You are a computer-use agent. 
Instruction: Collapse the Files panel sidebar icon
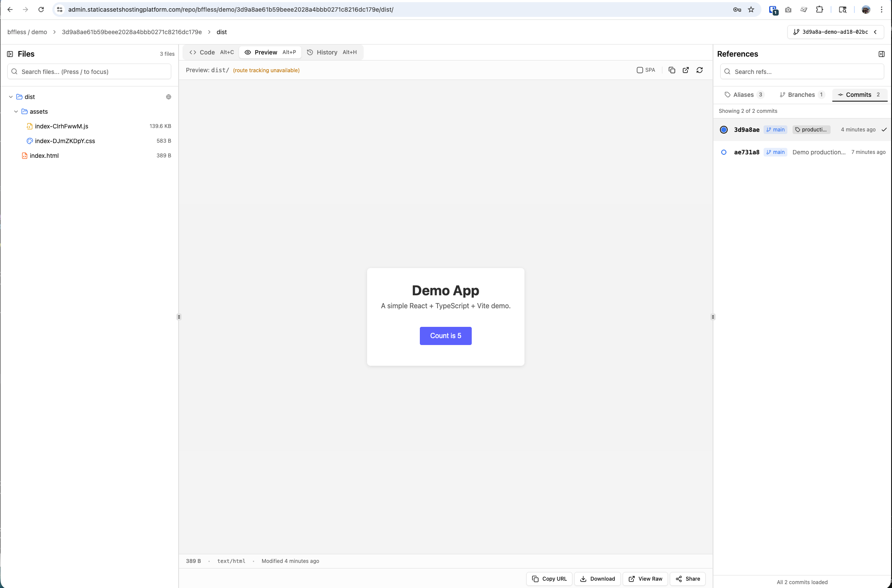(10, 54)
